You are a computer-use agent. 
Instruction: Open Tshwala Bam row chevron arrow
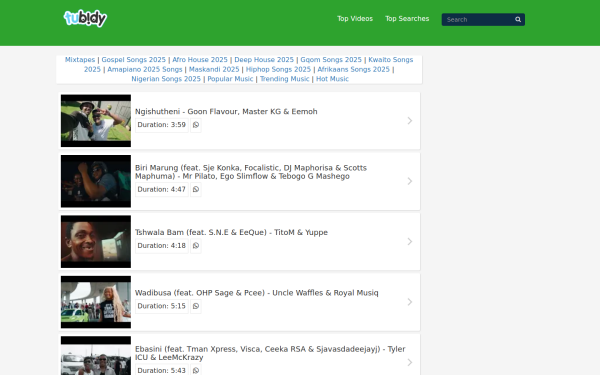(x=410, y=241)
